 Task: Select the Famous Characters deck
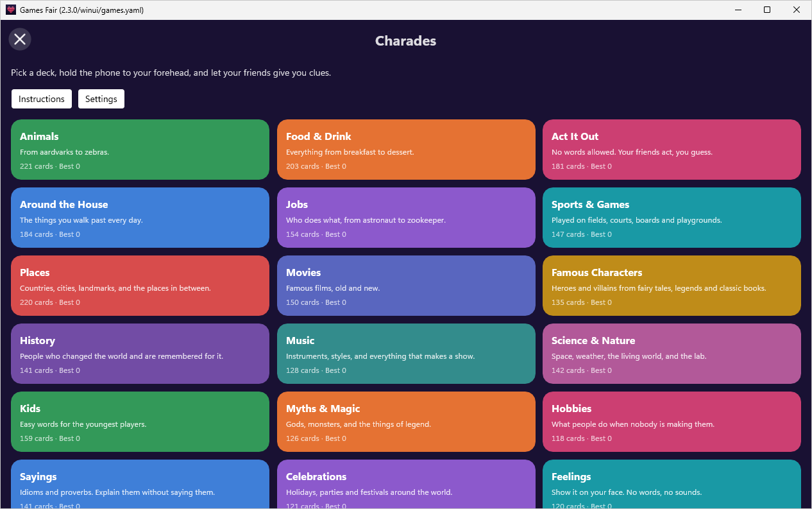(672, 286)
